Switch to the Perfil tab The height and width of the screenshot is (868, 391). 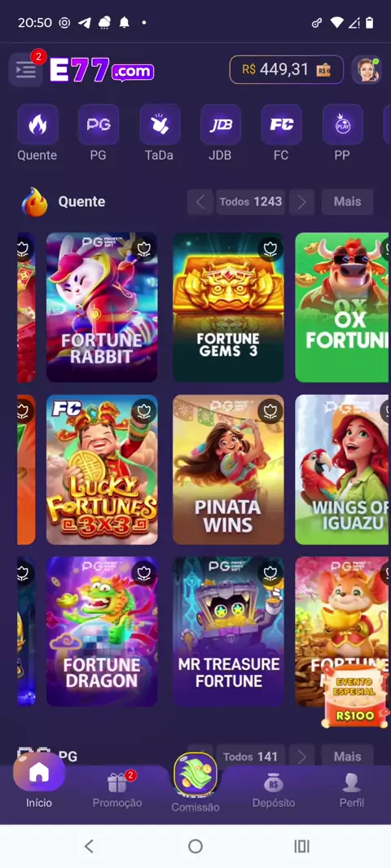coord(352,790)
